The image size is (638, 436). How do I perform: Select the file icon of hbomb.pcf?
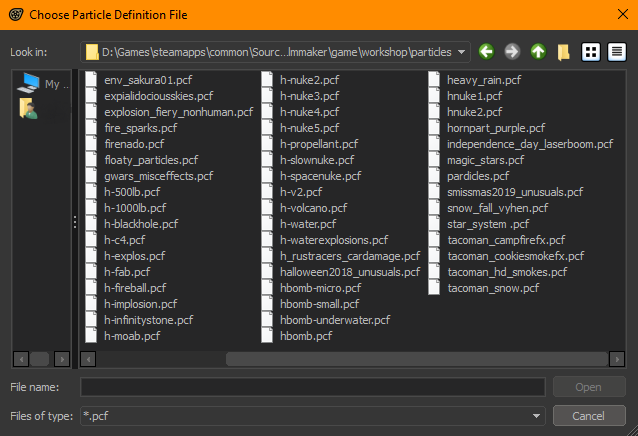[267, 336]
